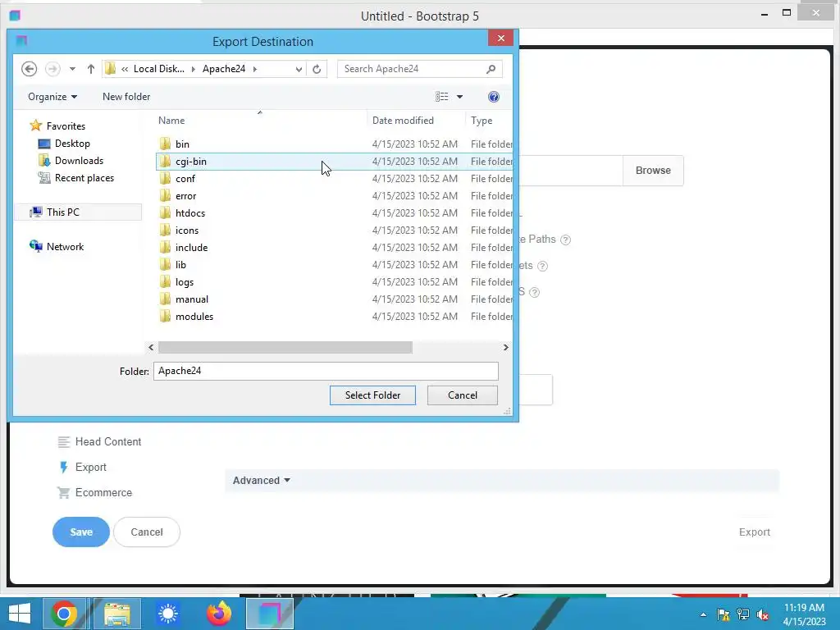Click the Export link at bottom right

tap(755, 532)
